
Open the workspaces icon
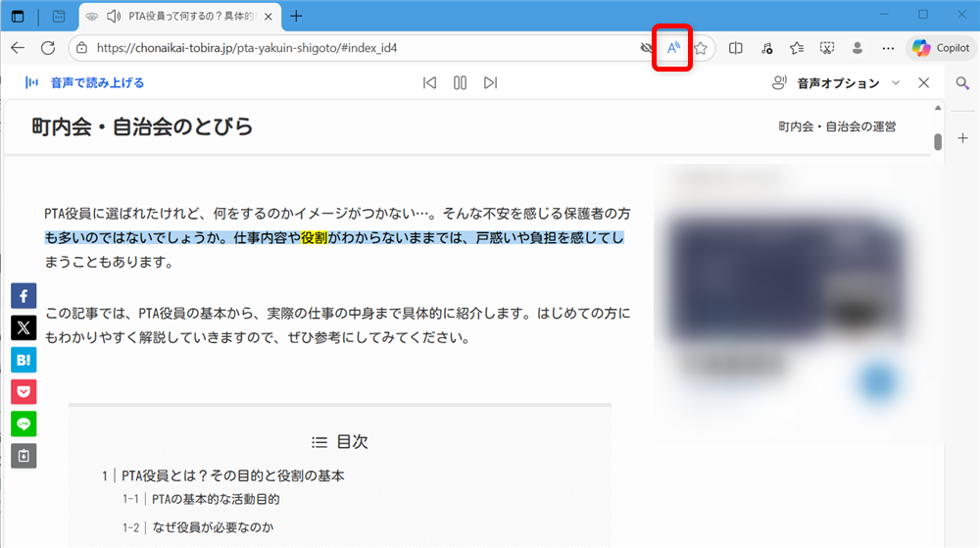59,17
